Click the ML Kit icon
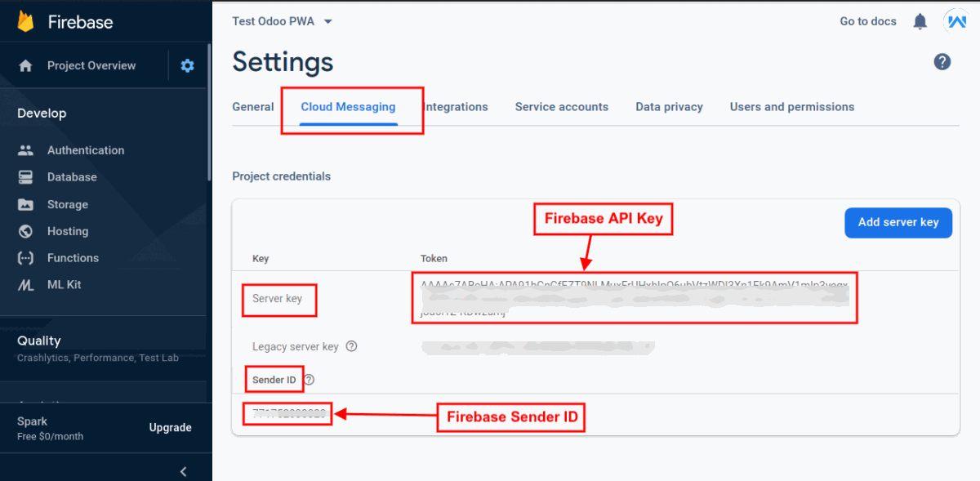 tap(25, 285)
